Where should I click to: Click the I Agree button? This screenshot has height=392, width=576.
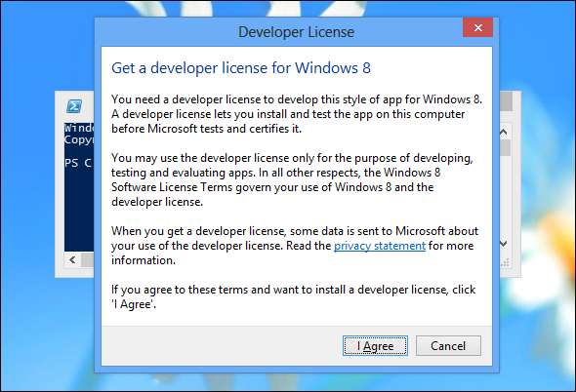point(375,346)
